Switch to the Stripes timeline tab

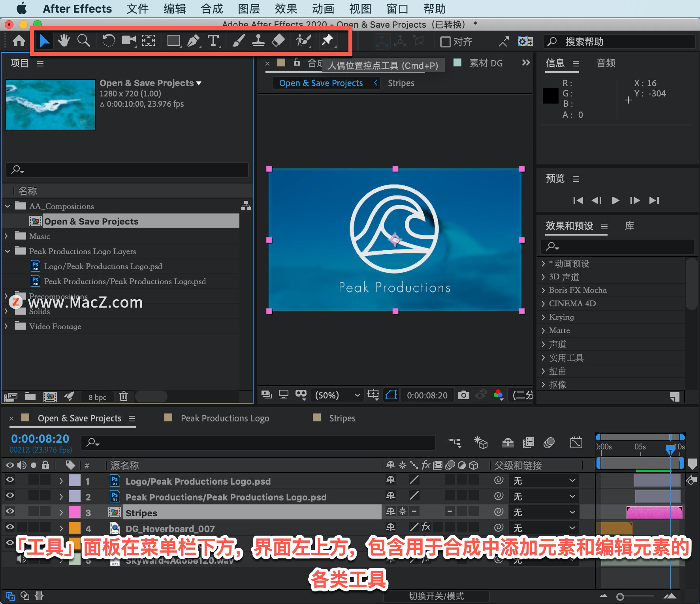coord(342,418)
